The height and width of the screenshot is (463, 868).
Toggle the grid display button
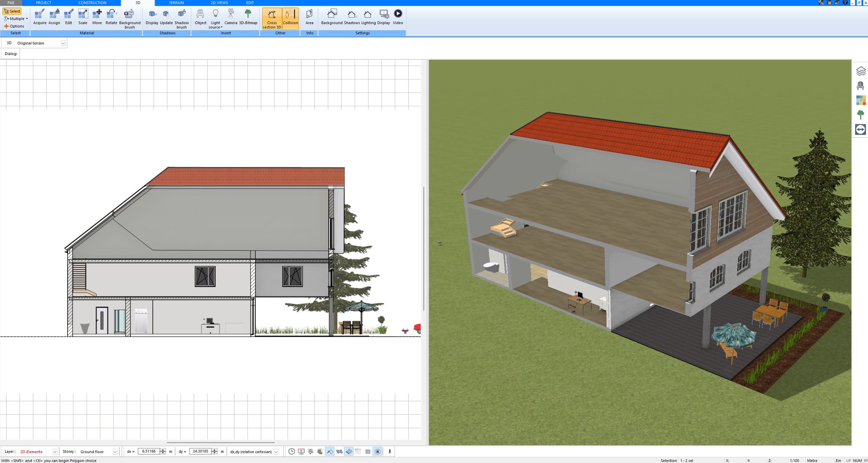368,451
